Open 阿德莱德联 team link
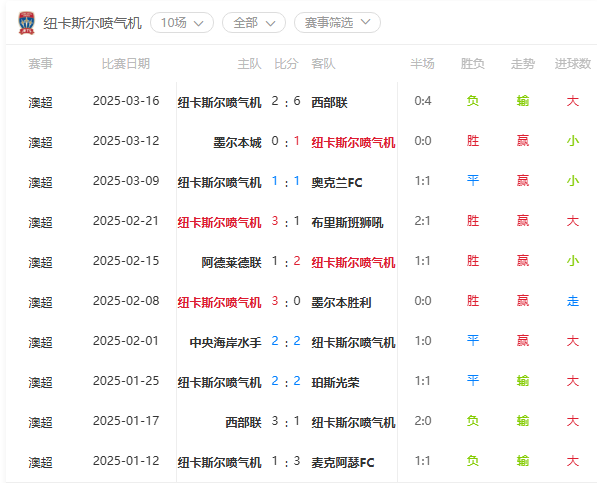The image size is (597, 483). pyautogui.click(x=231, y=263)
